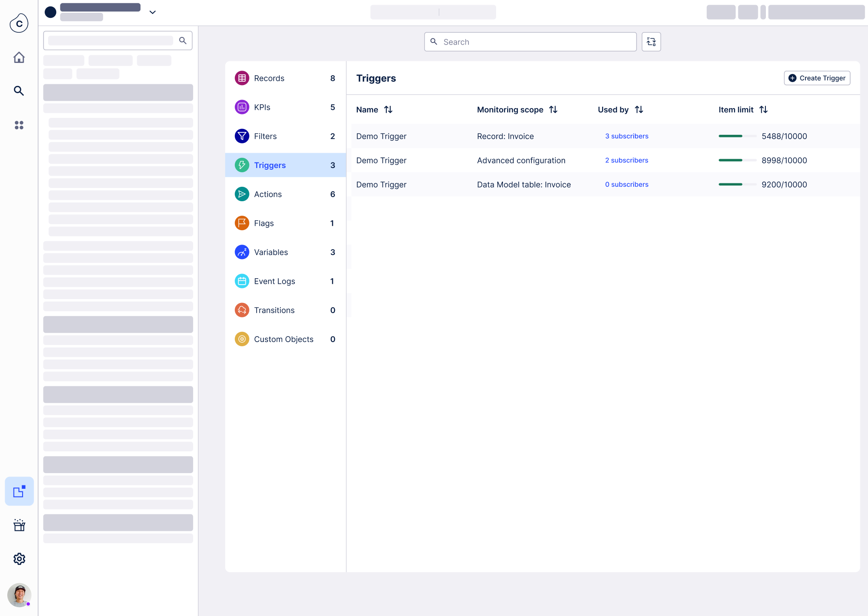Image resolution: width=868 pixels, height=616 pixels.
Task: Sort by Item limit arrows
Action: (763, 109)
